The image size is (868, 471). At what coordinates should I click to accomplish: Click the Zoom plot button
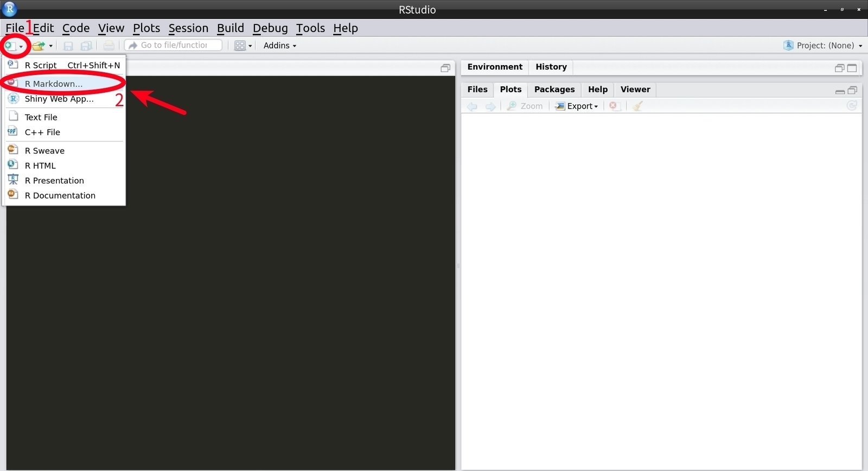coord(525,106)
